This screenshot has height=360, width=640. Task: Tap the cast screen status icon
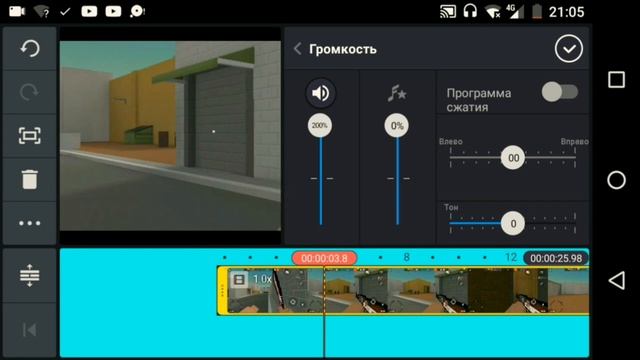[x=448, y=11]
